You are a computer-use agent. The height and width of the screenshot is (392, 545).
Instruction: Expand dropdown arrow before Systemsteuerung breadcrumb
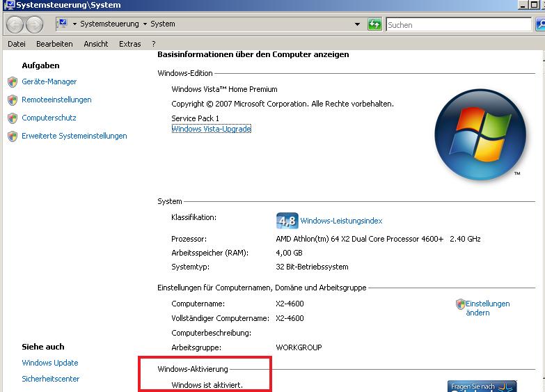pyautogui.click(x=74, y=24)
